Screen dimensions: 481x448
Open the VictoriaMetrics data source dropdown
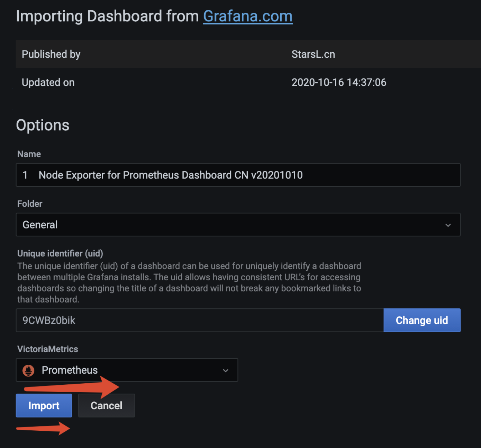tap(127, 370)
